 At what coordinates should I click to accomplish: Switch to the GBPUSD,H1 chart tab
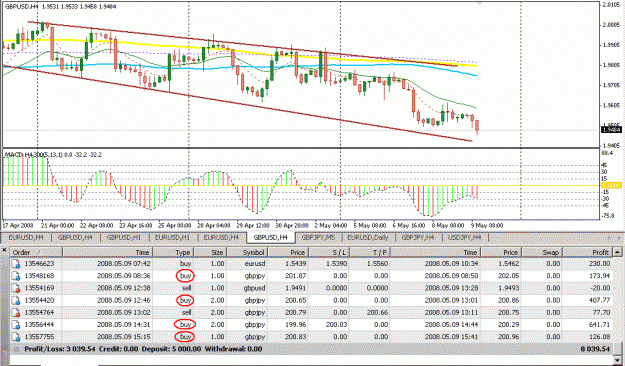click(x=124, y=238)
